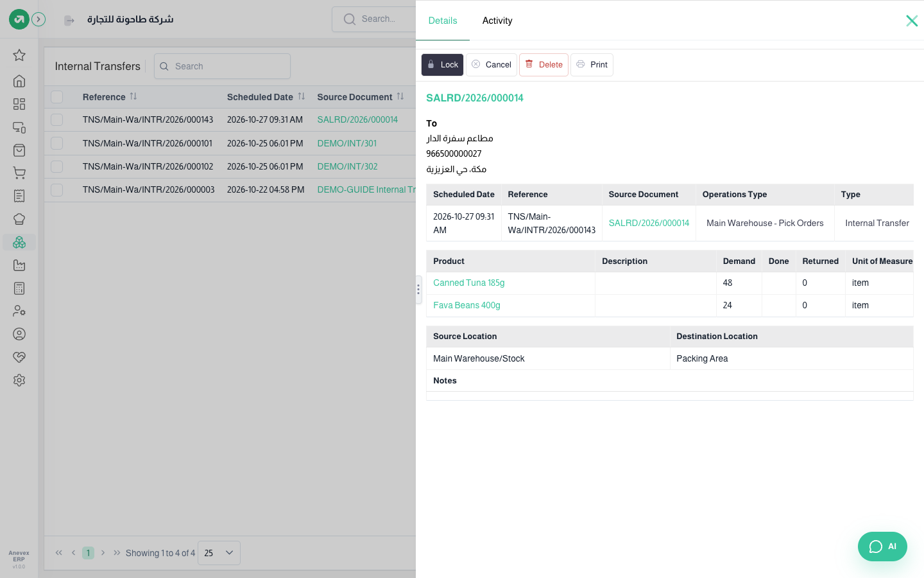Click the Main Warehouse/Stock source location cell
This screenshot has width=924, height=578.
[548, 358]
